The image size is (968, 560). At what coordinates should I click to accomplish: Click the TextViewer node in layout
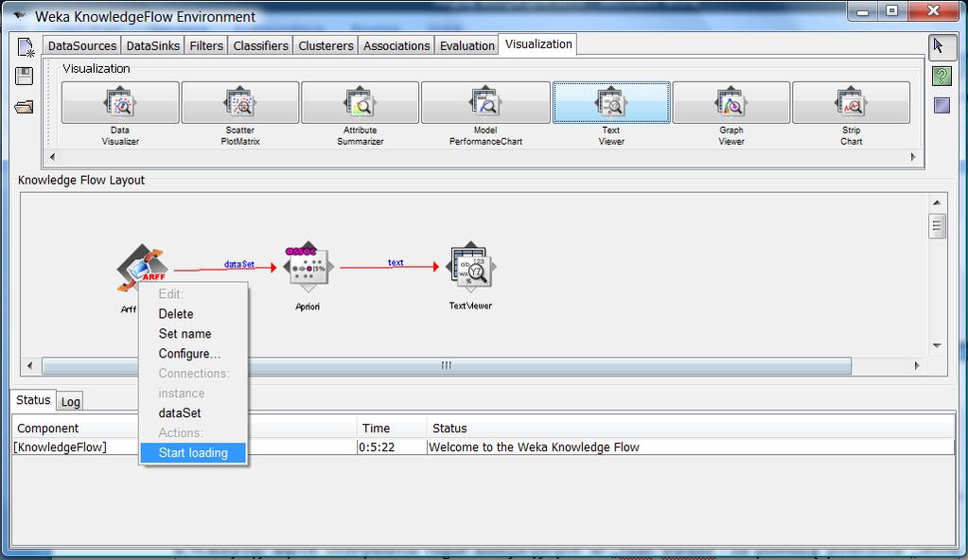[470, 267]
